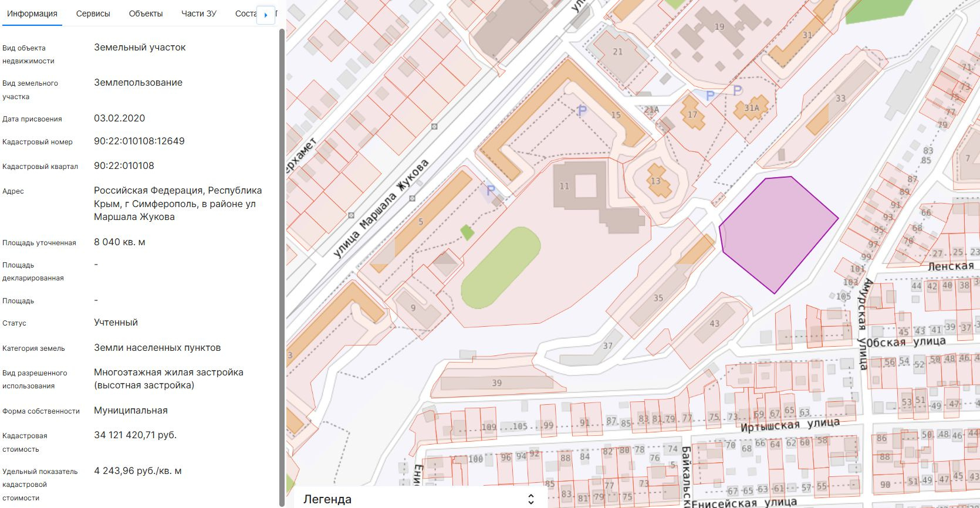Click the parking icon beside building 15
This screenshot has height=508, width=980.
coord(582,110)
